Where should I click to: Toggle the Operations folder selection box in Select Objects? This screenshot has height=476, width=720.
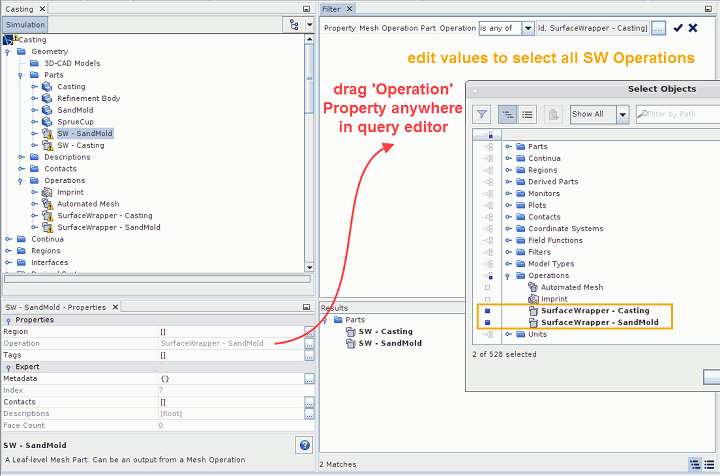pyautogui.click(x=490, y=276)
